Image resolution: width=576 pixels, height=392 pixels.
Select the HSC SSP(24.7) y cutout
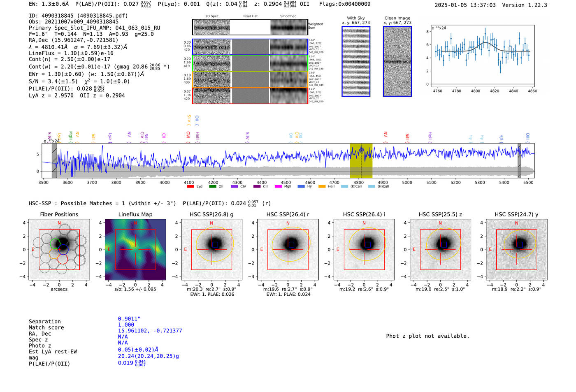pyautogui.click(x=517, y=250)
